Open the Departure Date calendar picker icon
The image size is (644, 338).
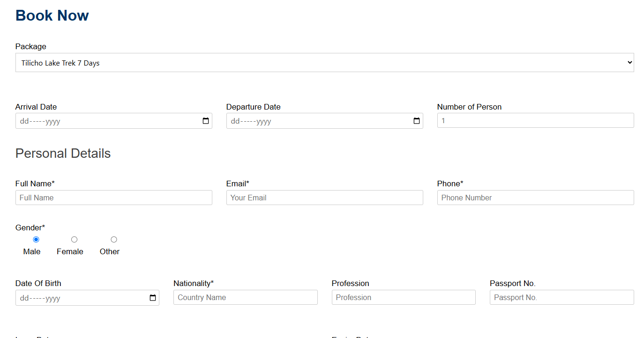pos(417,121)
